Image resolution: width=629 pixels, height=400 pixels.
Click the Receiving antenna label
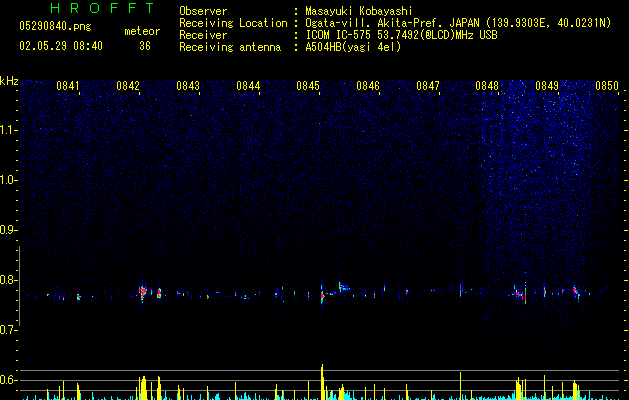230,47
